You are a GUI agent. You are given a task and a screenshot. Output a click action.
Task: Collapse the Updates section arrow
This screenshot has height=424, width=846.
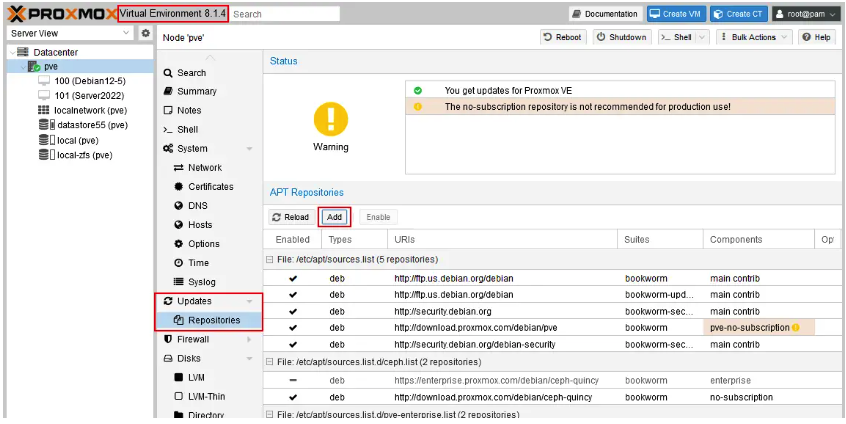(x=249, y=301)
